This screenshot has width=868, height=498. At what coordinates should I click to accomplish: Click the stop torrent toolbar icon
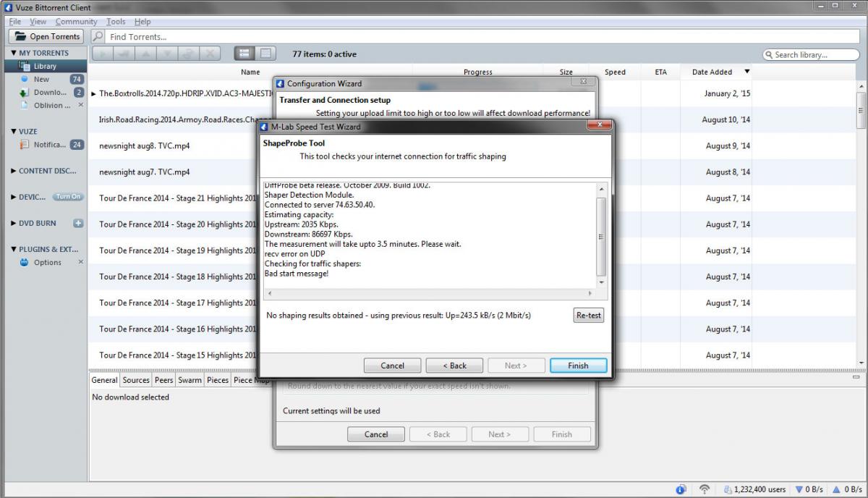point(123,54)
